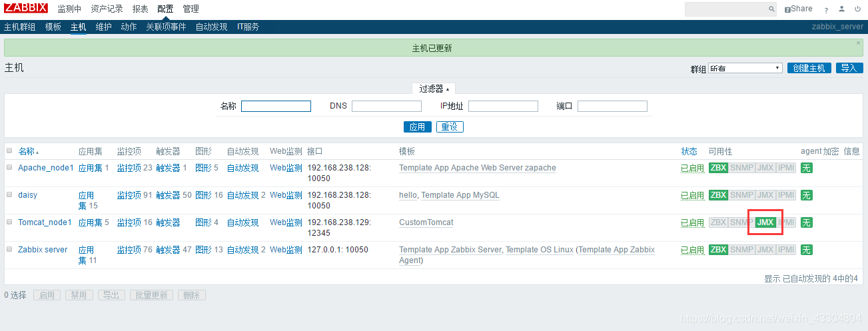
Task: Click the ZABBIX logo
Action: (x=25, y=8)
